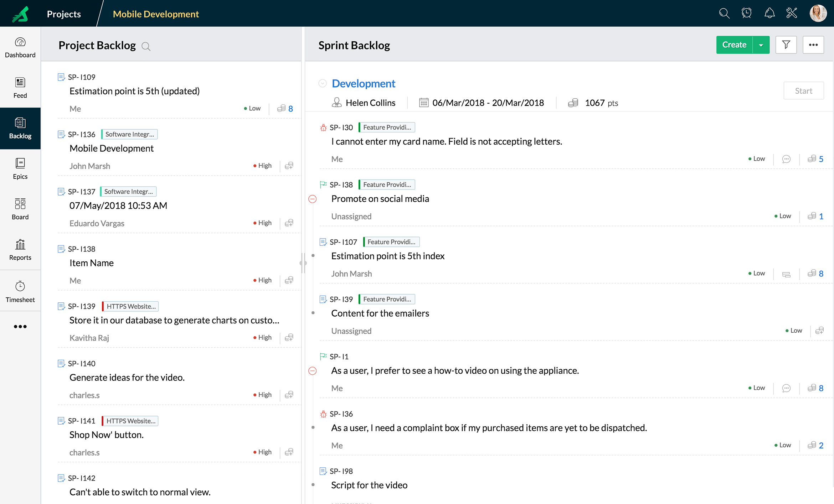Click sprint owner Helen Collins
834x504 pixels.
click(370, 103)
